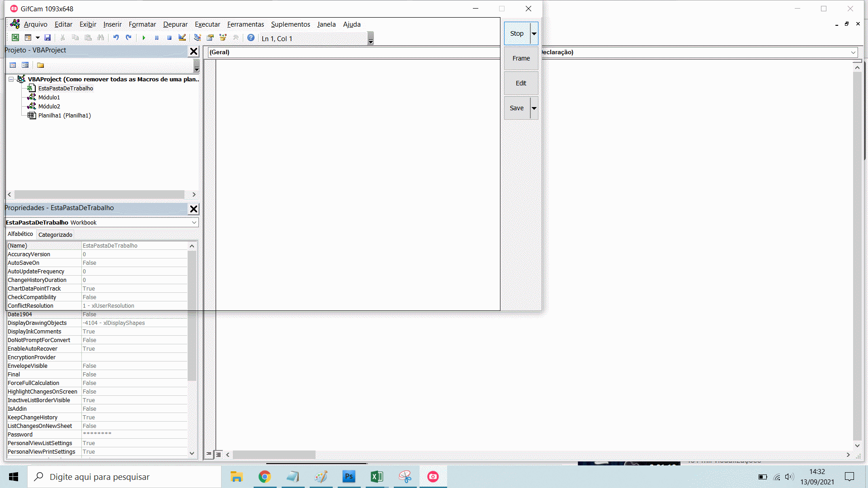Open the EstaPastaDeTrabalho Workbook object dropdown
This screenshot has width=868, height=488.
coord(194,222)
